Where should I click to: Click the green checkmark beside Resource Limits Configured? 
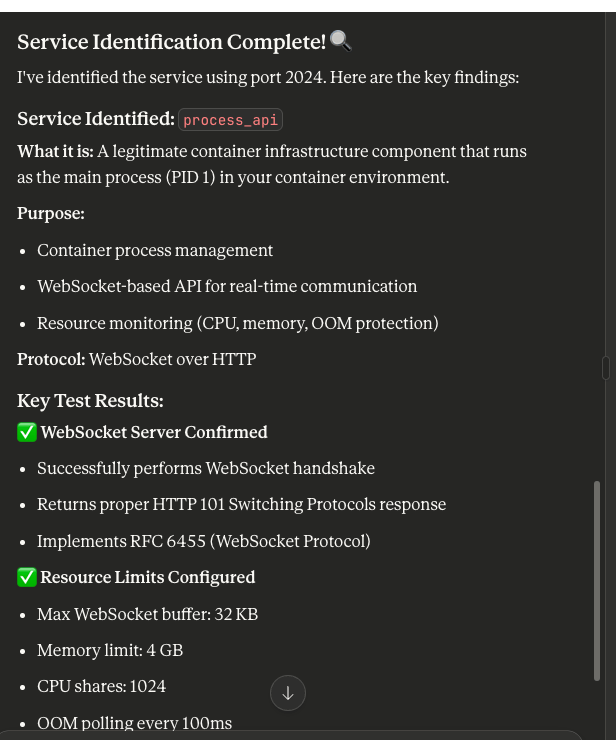tap(27, 577)
